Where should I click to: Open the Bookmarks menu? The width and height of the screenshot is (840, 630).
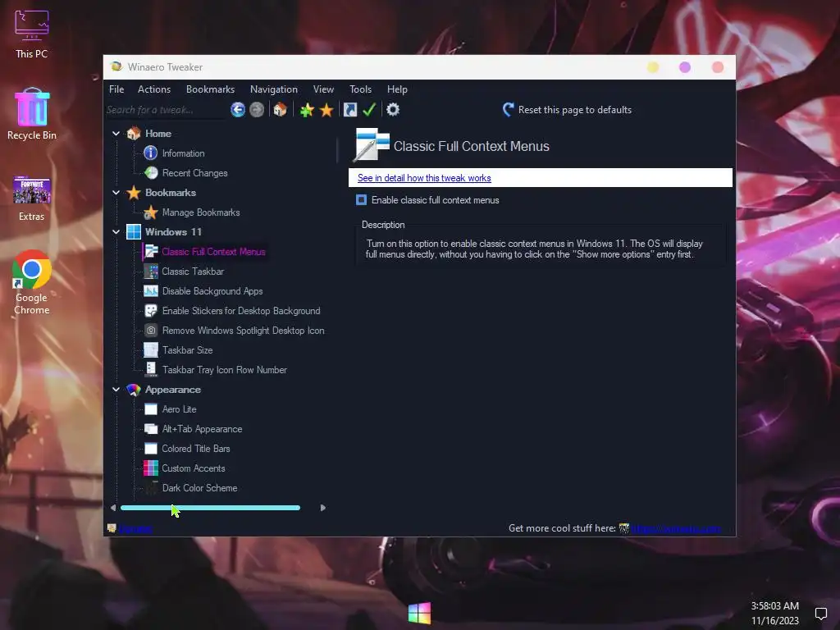click(210, 89)
